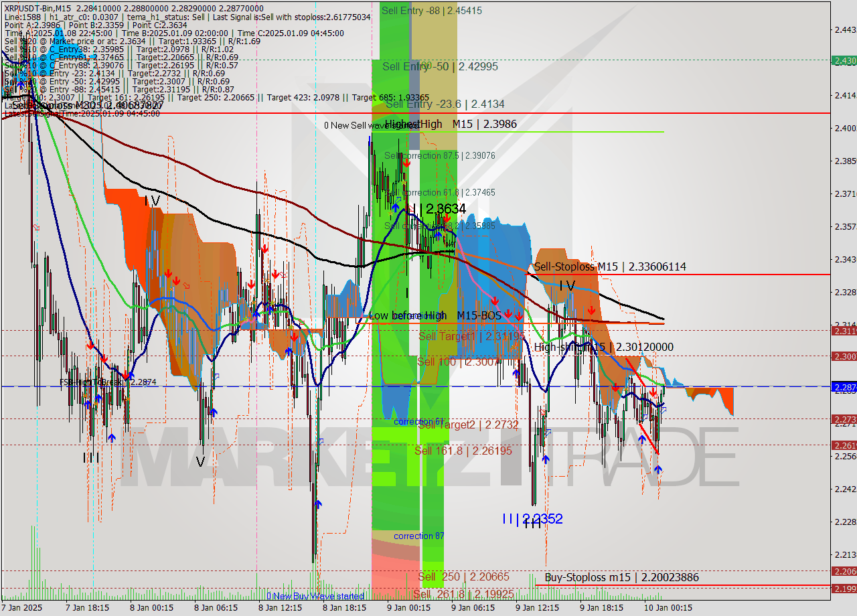The height and width of the screenshot is (616, 857).
Task: Click the Sell Entry -50 | 2.42995 label
Action: [x=440, y=66]
